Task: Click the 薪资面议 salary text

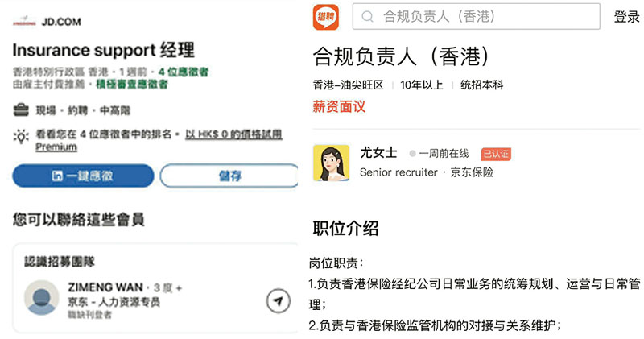Action: 339,106
